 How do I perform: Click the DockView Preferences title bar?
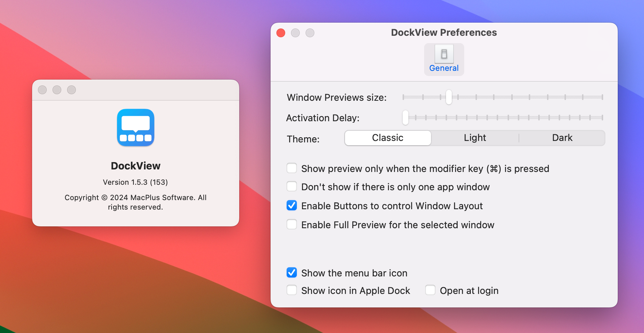(443, 32)
